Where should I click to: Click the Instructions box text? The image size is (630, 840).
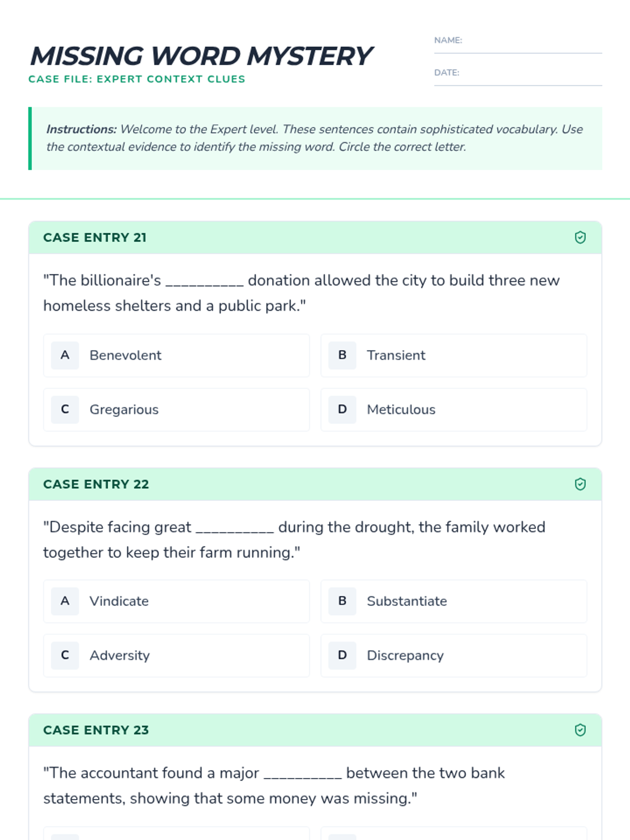pos(315,138)
